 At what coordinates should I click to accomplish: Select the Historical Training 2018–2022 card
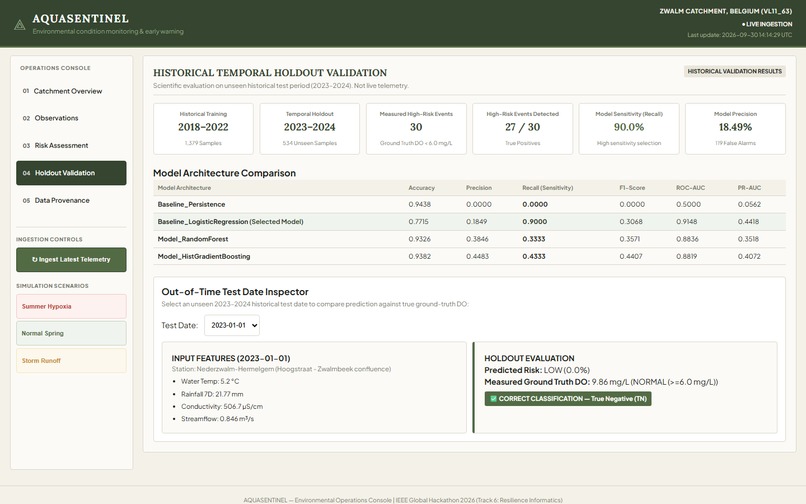click(x=203, y=129)
